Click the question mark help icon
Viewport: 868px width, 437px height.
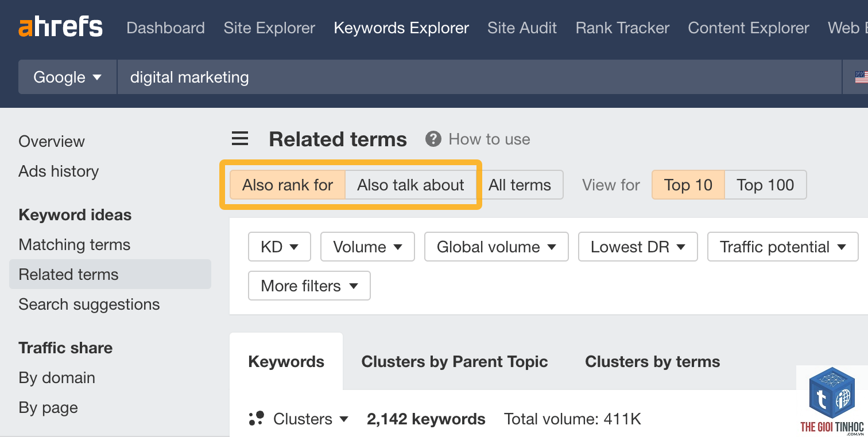pyautogui.click(x=433, y=139)
